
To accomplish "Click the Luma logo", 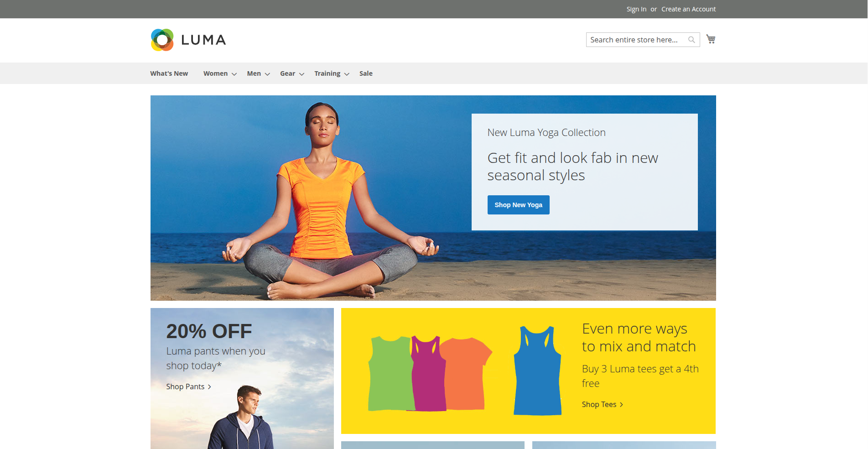I will 188,40.
